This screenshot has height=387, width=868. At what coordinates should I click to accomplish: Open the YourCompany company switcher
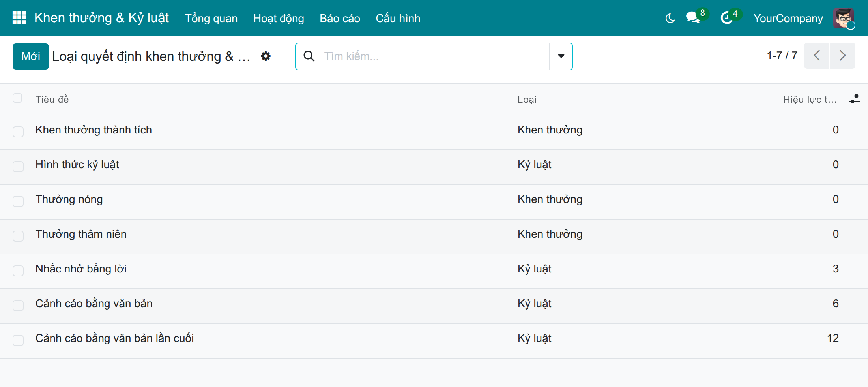click(x=788, y=18)
